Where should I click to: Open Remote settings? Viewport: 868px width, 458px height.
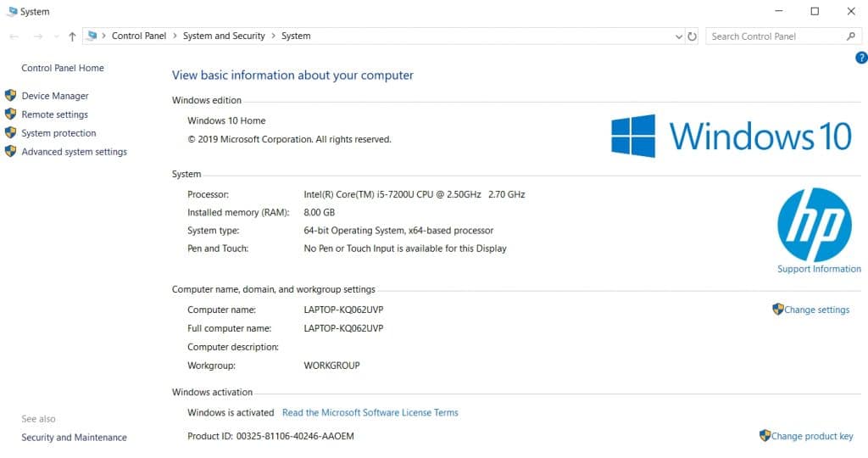[54, 114]
